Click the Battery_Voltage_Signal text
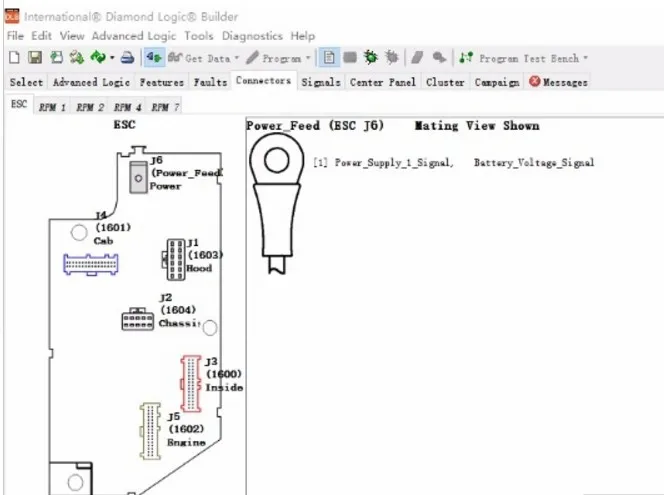The width and height of the screenshot is (664, 495). [x=534, y=163]
